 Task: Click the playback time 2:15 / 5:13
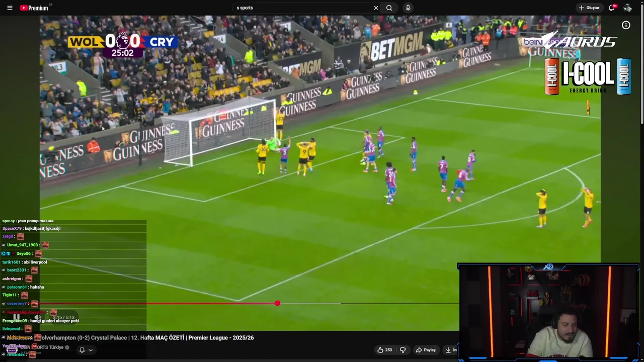tap(64, 317)
